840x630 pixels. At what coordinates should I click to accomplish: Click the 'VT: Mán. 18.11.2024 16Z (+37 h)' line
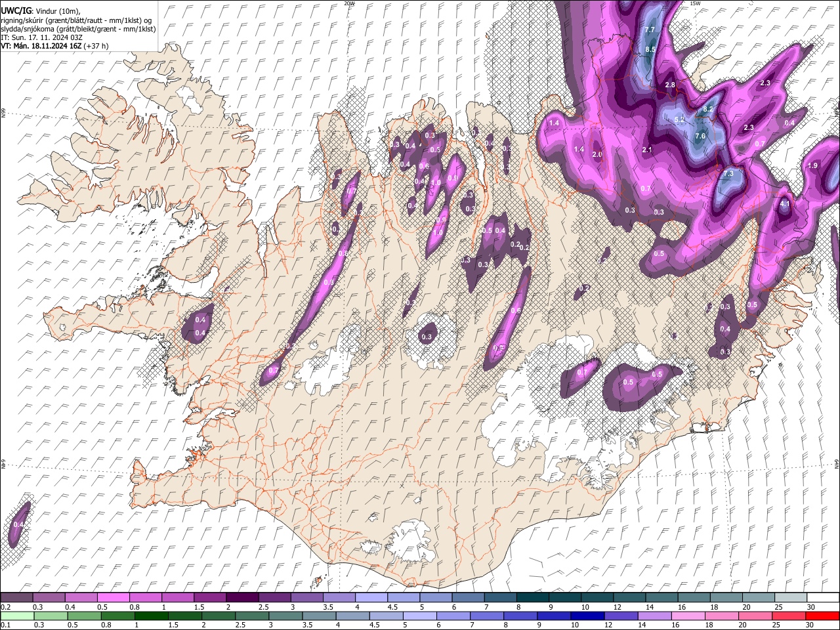[54, 46]
